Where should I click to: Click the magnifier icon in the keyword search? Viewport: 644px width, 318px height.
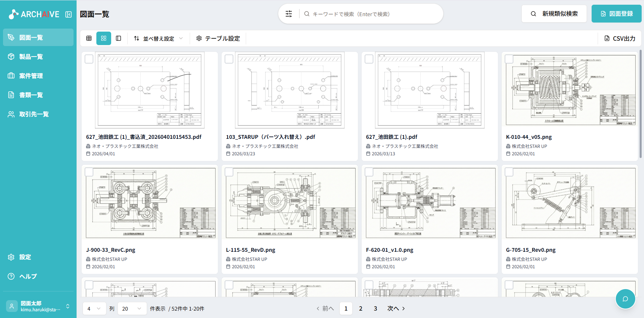pos(307,14)
